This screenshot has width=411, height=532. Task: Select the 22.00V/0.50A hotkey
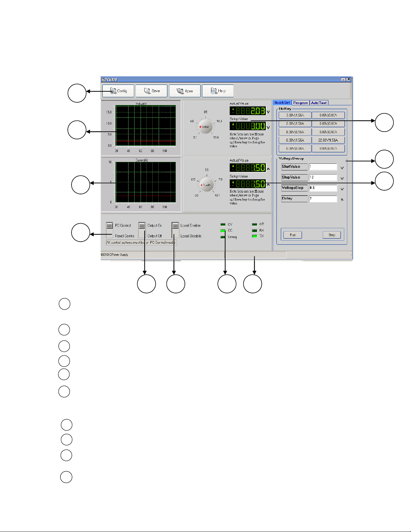(328, 140)
